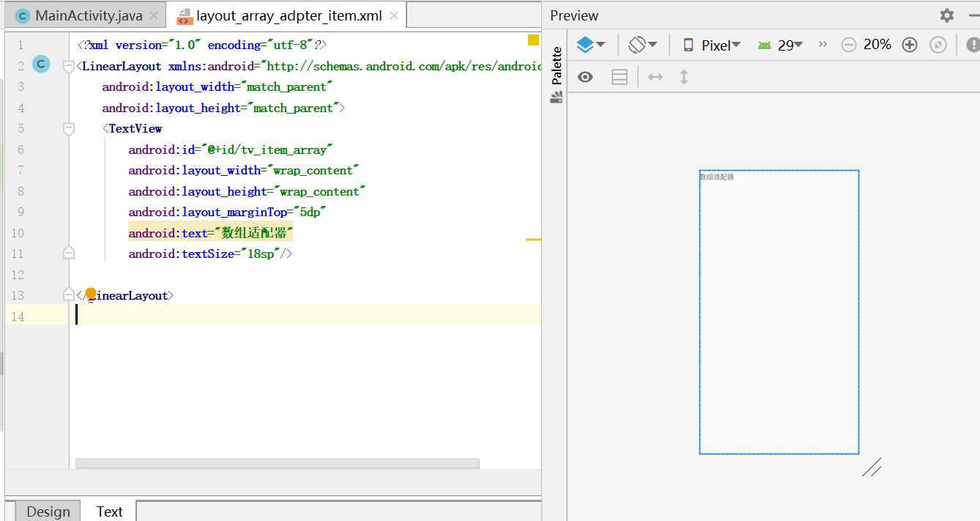Screen dimensions: 980x521
Task: Select layout_array_adpter_item.xml tab
Action: [289, 15]
